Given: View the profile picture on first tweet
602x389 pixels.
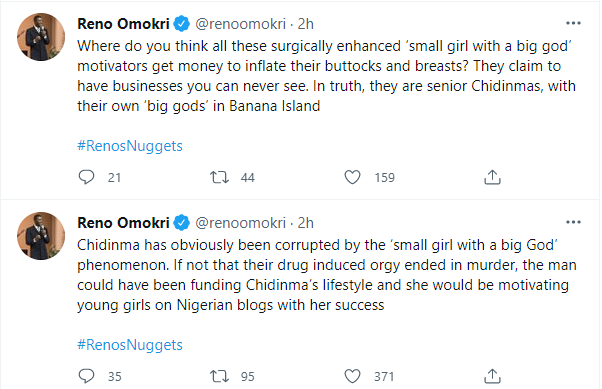Looking at the screenshot, I should (41, 37).
